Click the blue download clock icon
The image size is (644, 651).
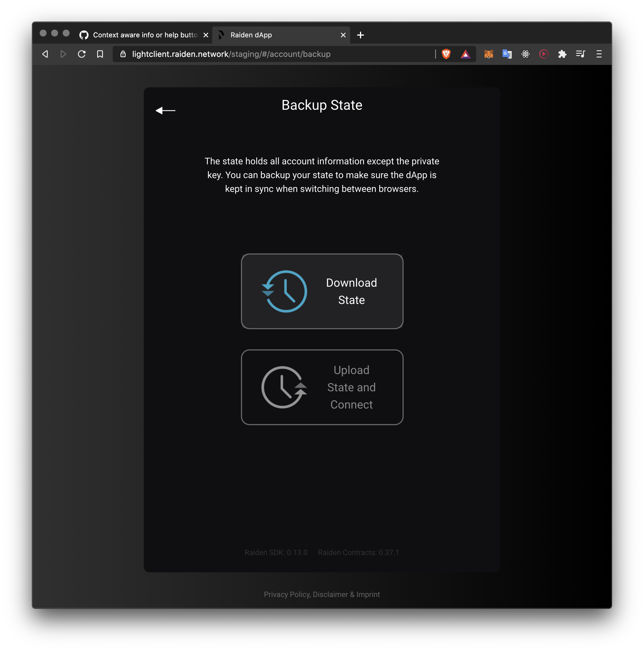point(284,291)
